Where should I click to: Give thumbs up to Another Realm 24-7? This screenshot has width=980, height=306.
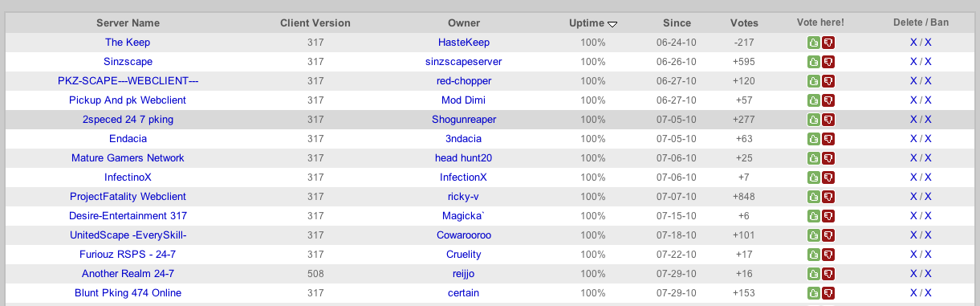(x=813, y=274)
